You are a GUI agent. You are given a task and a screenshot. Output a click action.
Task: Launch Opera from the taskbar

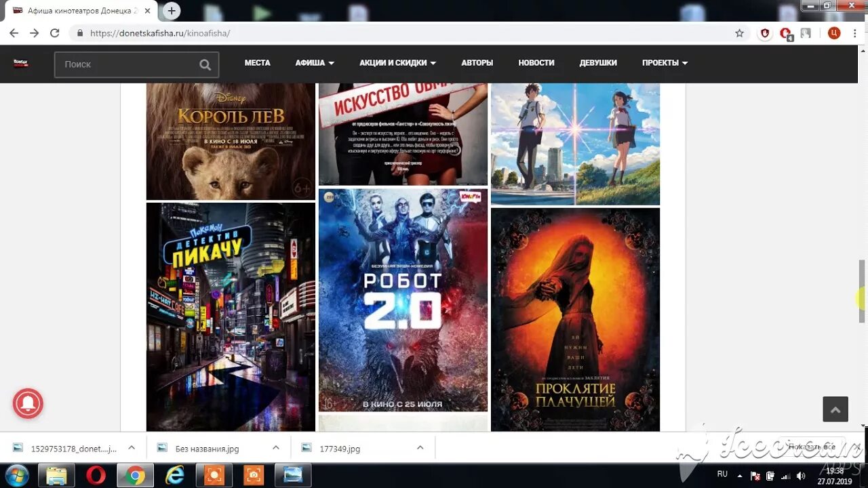pos(96,475)
